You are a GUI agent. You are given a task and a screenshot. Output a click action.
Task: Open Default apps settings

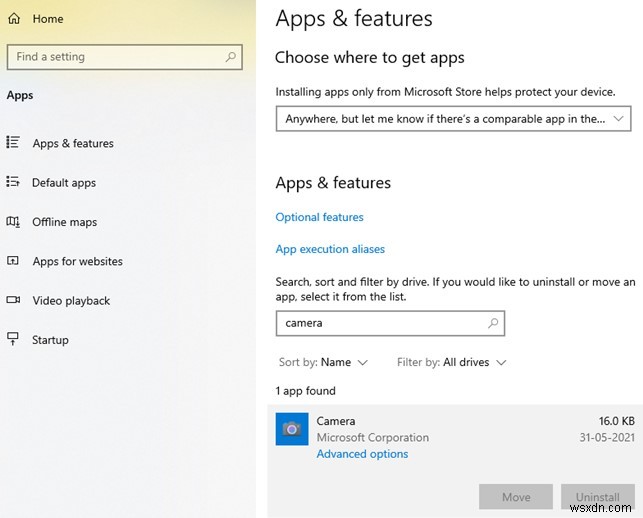click(x=64, y=183)
